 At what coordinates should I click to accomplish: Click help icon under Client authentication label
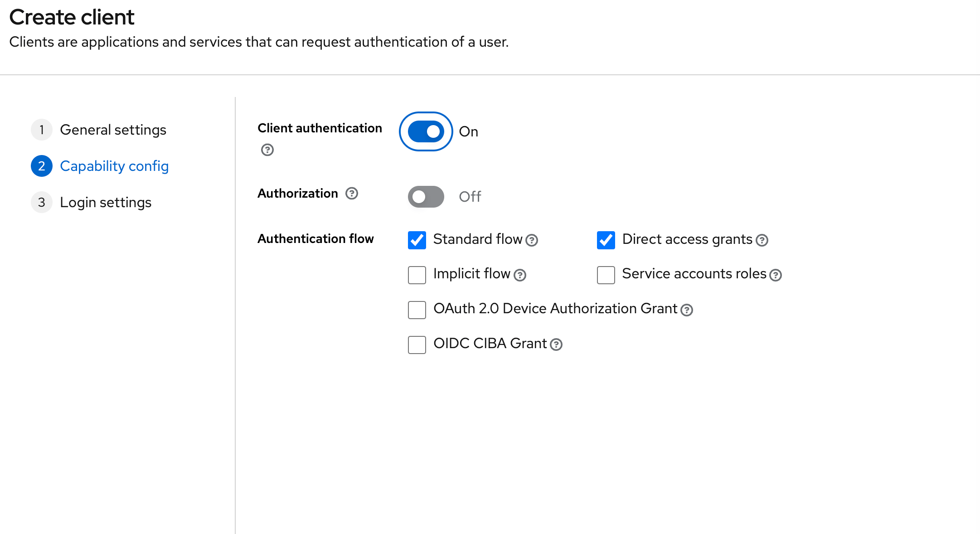tap(267, 150)
